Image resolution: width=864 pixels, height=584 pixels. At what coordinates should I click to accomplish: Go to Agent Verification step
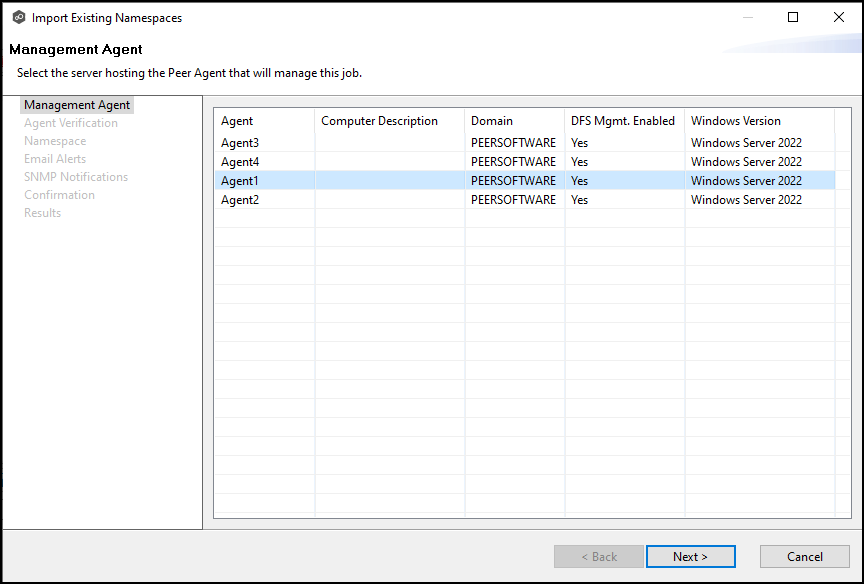click(71, 123)
